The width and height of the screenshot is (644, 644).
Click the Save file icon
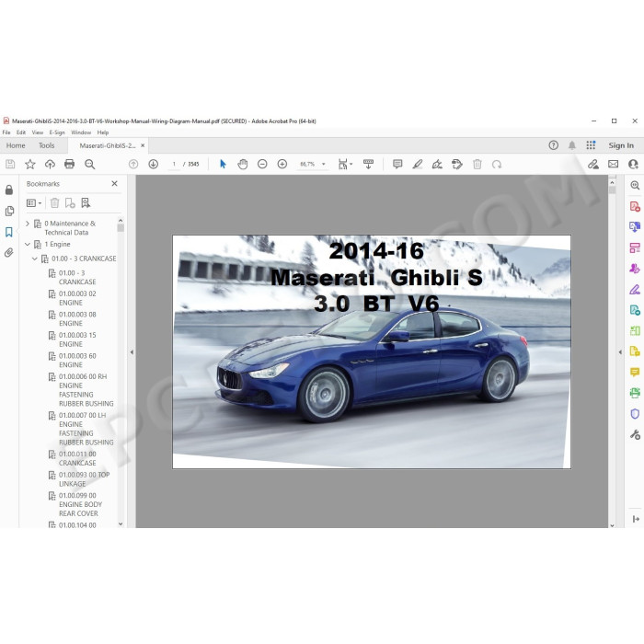point(10,165)
